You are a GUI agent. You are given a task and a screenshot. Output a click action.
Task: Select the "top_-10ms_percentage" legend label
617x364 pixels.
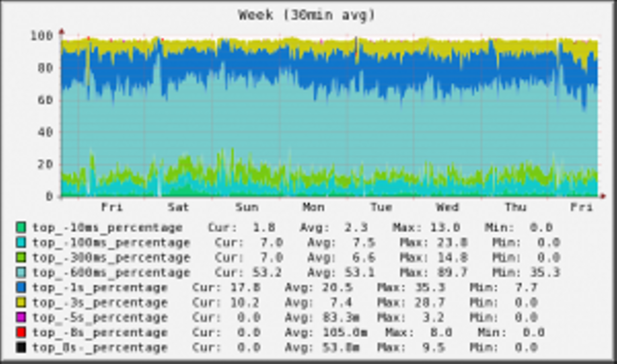tap(108, 228)
